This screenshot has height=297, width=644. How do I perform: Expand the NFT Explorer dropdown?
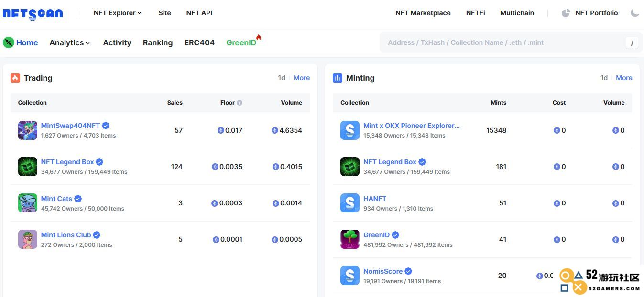(x=118, y=13)
